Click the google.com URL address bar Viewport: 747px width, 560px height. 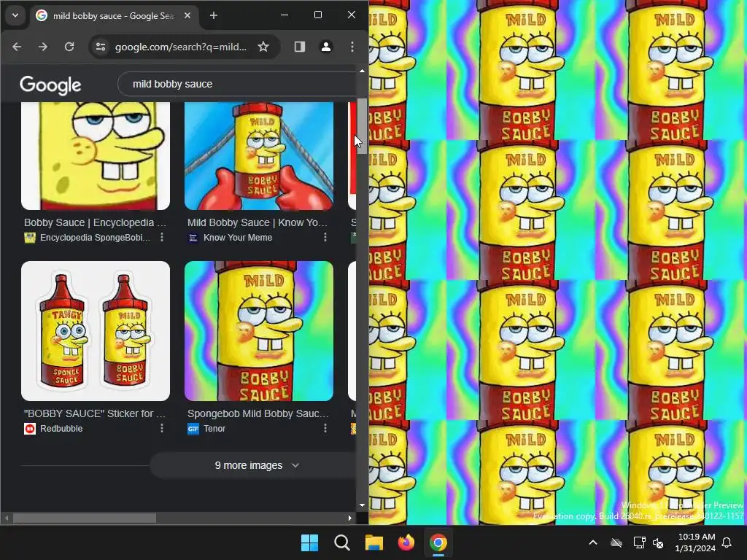point(181,47)
